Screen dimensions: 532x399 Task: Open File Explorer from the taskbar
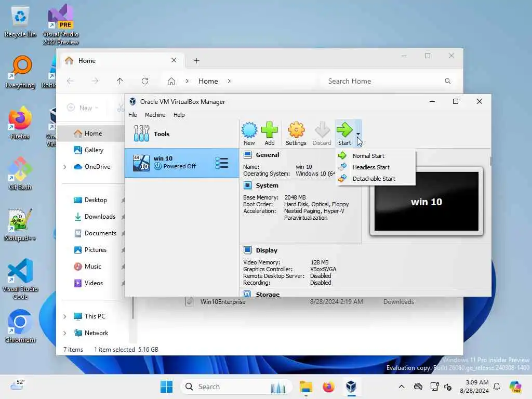click(305, 387)
